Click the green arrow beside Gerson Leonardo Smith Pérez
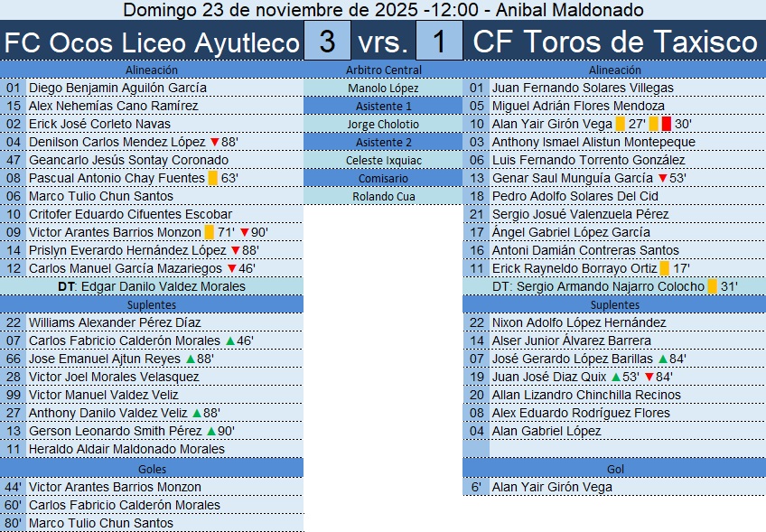This screenshot has width=766, height=532. tap(210, 431)
